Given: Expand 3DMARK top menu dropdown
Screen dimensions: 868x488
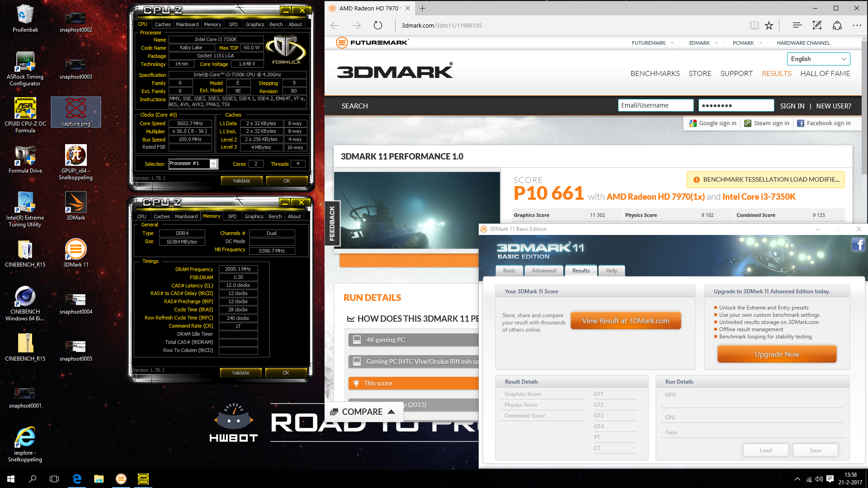Looking at the screenshot, I should point(717,43).
